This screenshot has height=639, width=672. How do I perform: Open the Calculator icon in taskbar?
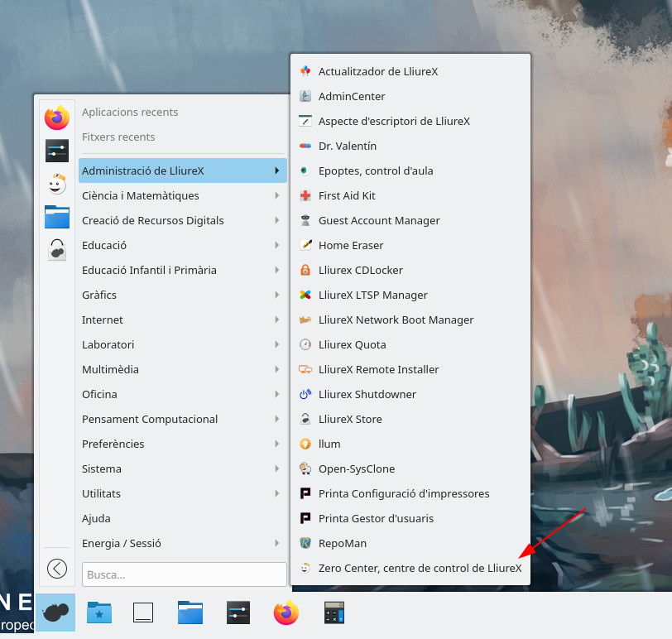(x=334, y=613)
